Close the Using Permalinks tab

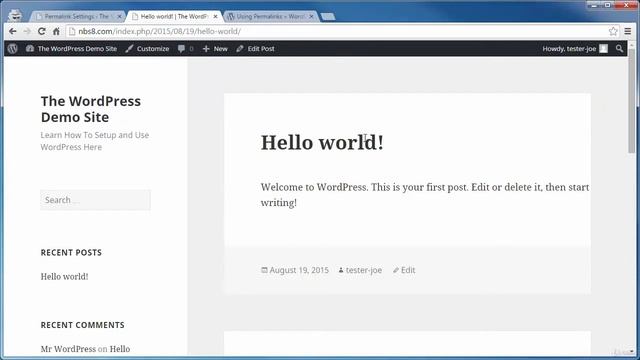pyautogui.click(x=311, y=16)
